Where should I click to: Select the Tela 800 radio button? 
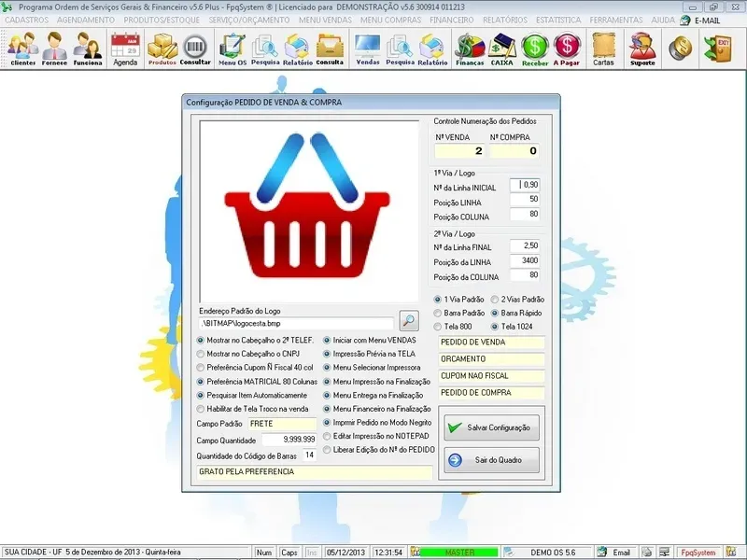[439, 327]
